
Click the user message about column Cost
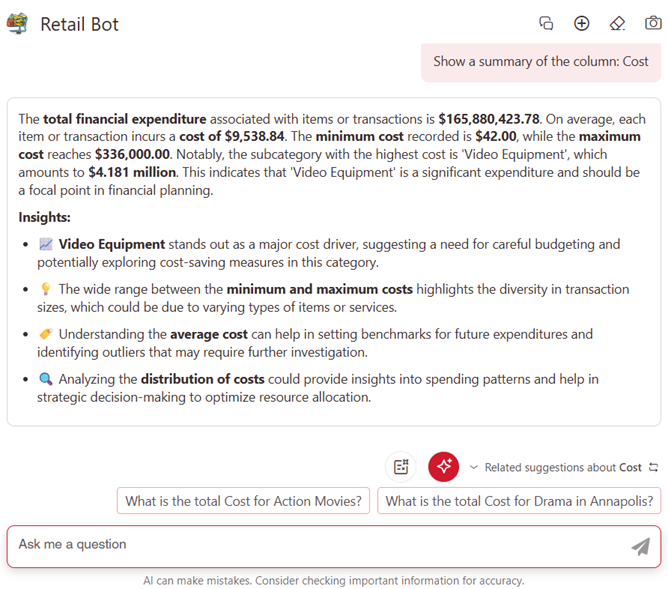point(540,62)
